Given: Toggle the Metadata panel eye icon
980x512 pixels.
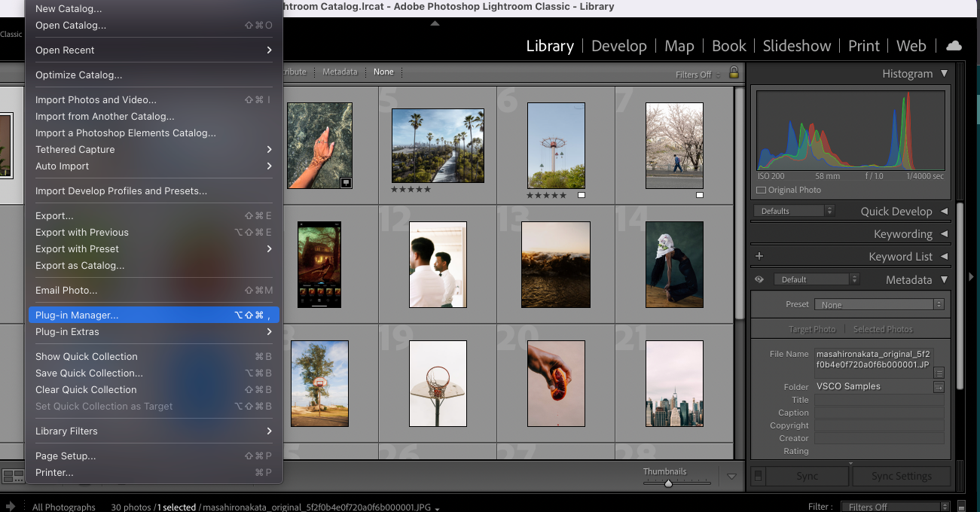Looking at the screenshot, I should [x=759, y=279].
